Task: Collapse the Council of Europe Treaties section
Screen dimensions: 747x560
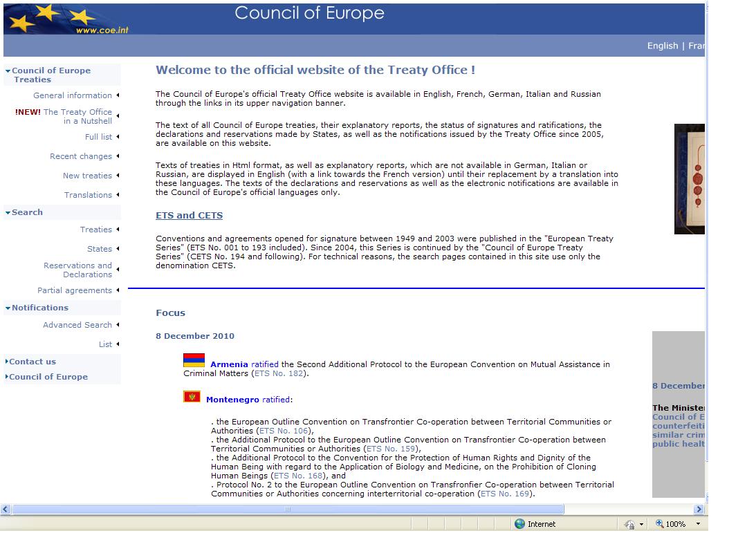Action: tap(8, 71)
